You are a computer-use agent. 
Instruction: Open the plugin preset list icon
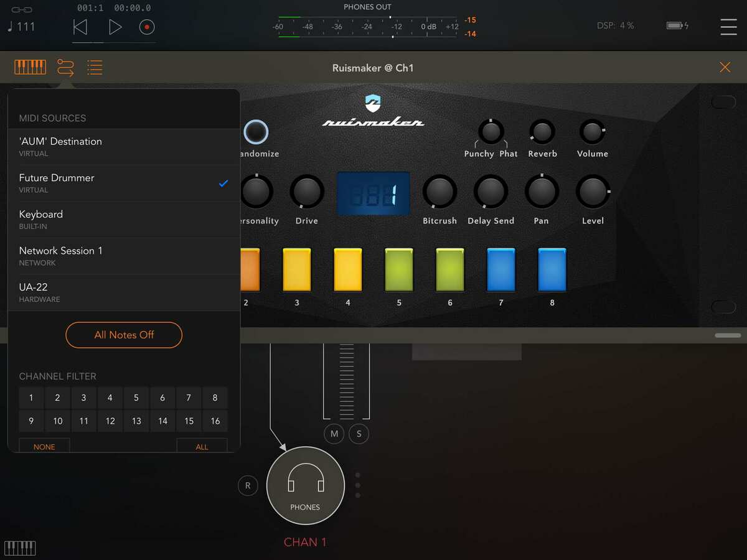[x=95, y=67]
